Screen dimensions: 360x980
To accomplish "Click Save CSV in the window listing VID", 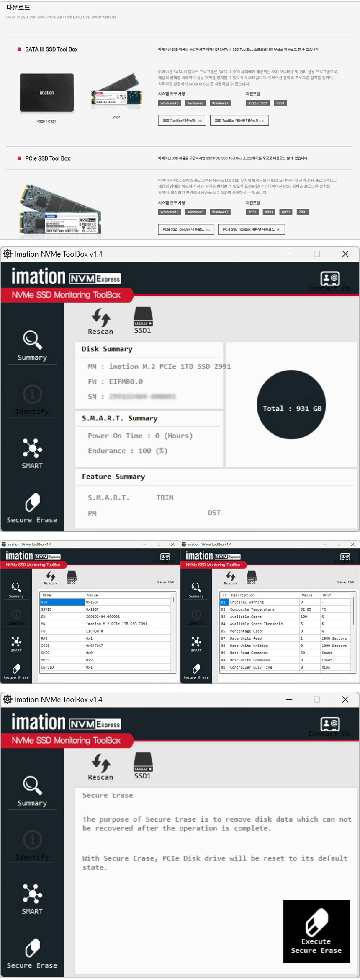I will (166, 582).
